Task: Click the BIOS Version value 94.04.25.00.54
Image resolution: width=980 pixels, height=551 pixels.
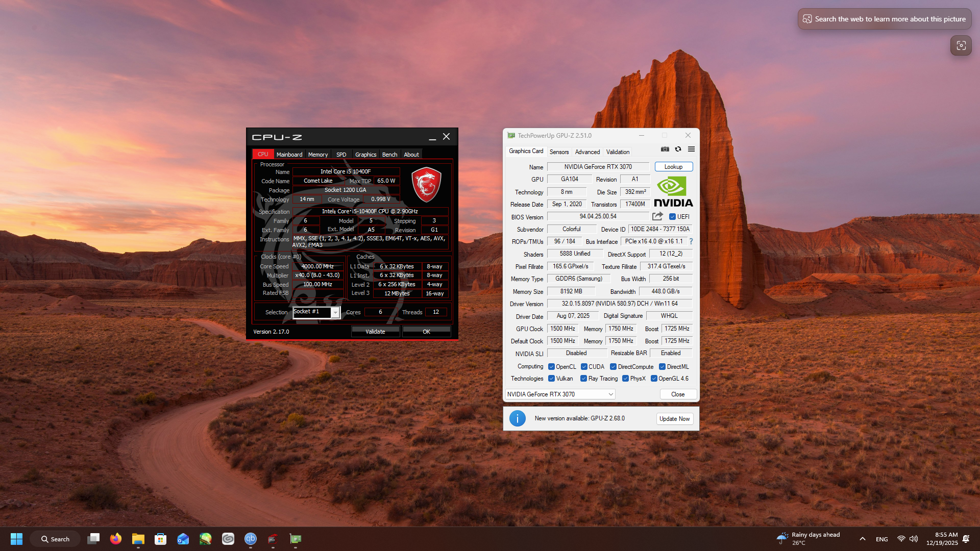Action: [x=598, y=216]
